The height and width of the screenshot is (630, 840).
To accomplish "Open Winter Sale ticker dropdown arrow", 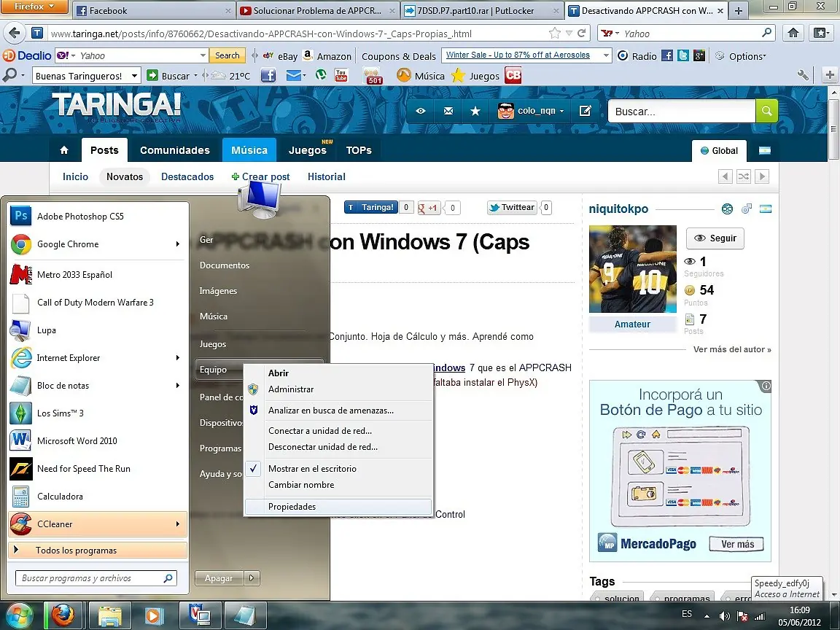I will point(606,55).
